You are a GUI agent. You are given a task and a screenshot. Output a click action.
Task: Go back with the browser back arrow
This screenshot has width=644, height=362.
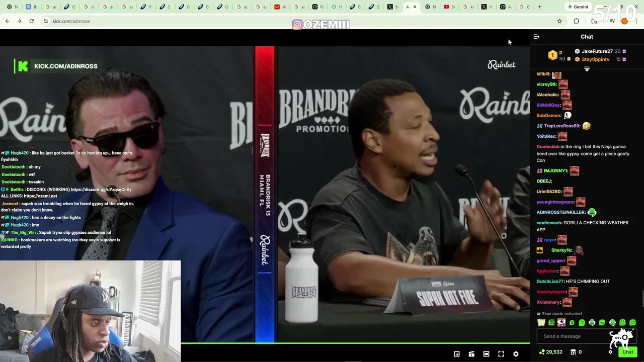click(x=7, y=21)
